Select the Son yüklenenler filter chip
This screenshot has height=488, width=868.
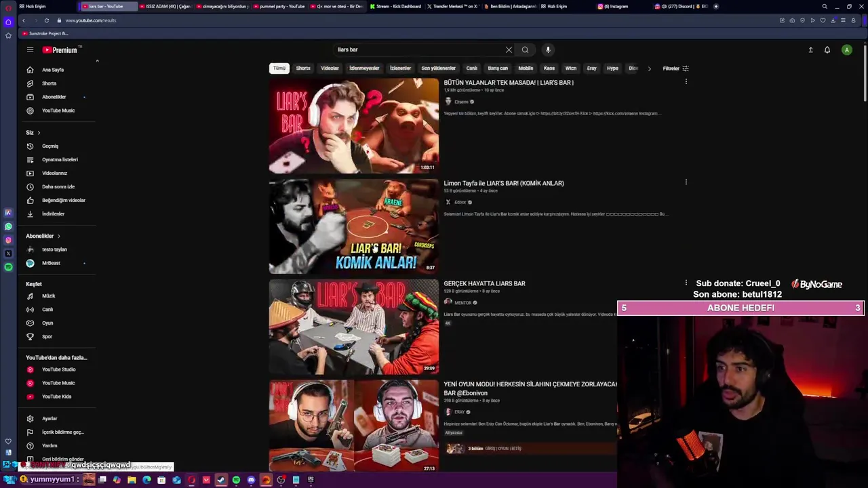point(438,68)
